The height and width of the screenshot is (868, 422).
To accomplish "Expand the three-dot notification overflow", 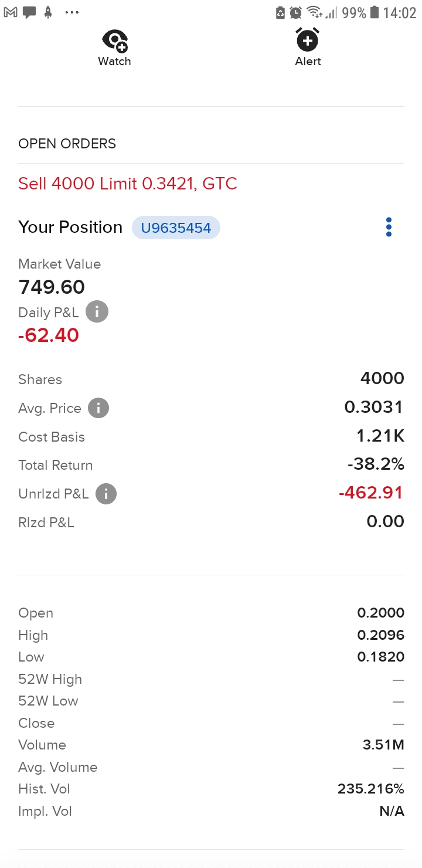I will [72, 12].
